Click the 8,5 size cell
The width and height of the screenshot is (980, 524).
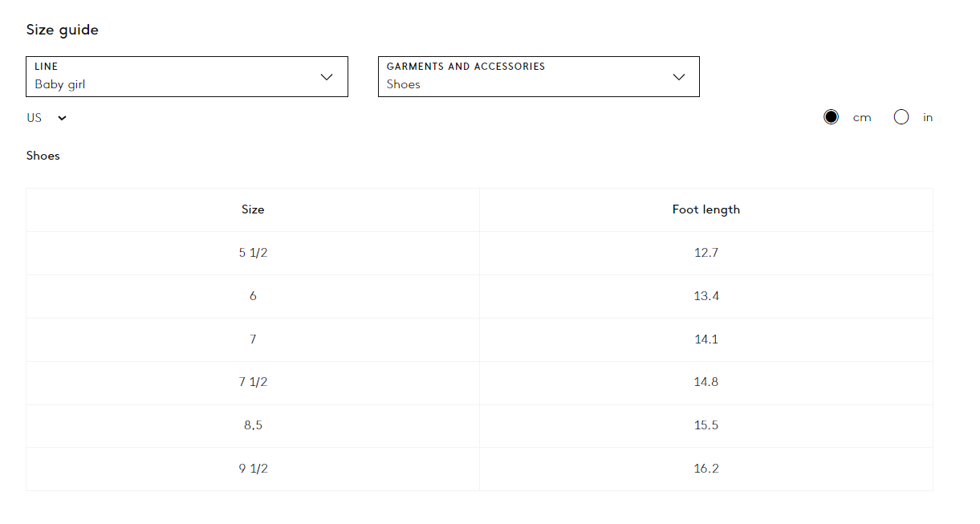click(253, 425)
